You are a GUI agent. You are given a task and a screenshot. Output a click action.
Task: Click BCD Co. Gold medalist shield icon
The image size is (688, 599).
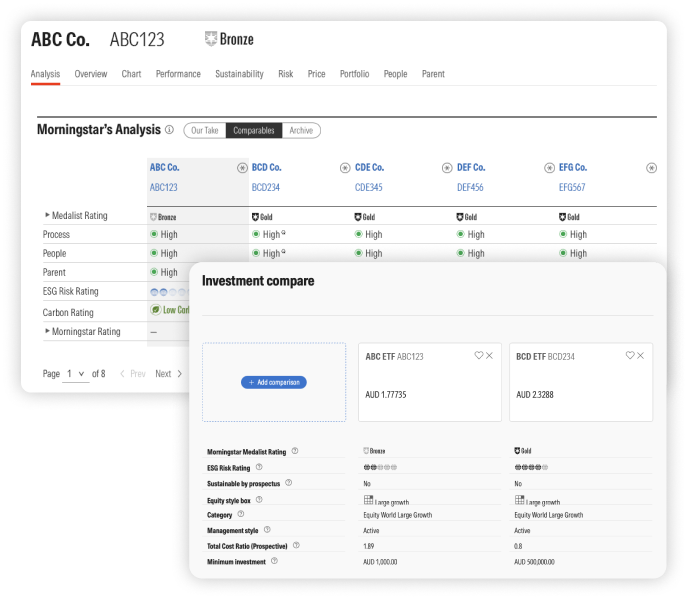255,217
